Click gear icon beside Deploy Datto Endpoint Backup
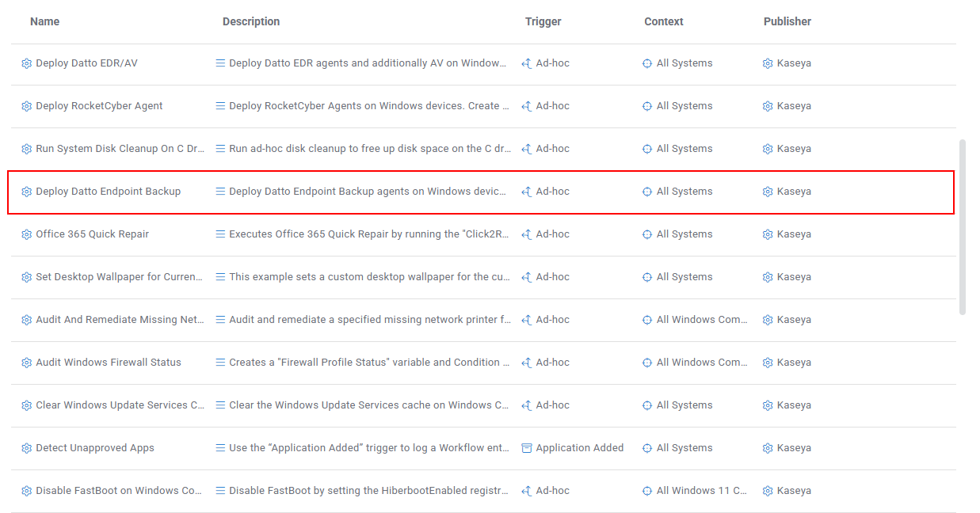 click(x=26, y=192)
